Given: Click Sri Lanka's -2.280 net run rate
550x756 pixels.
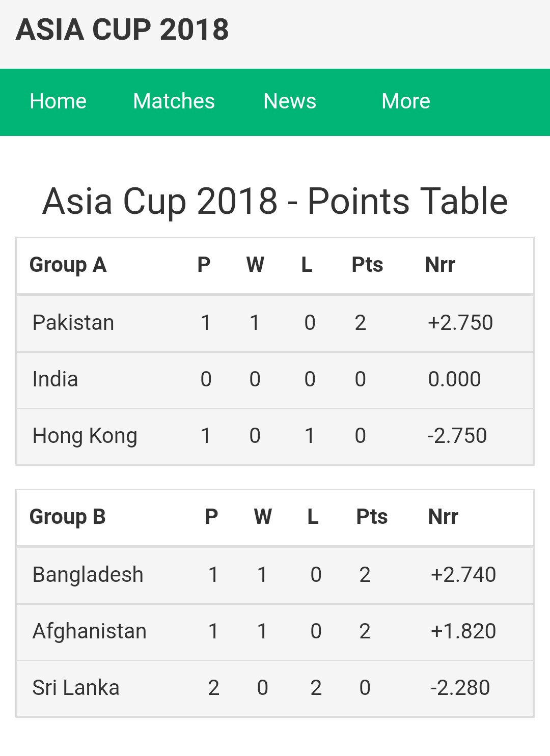Looking at the screenshot, I should pyautogui.click(x=460, y=688).
